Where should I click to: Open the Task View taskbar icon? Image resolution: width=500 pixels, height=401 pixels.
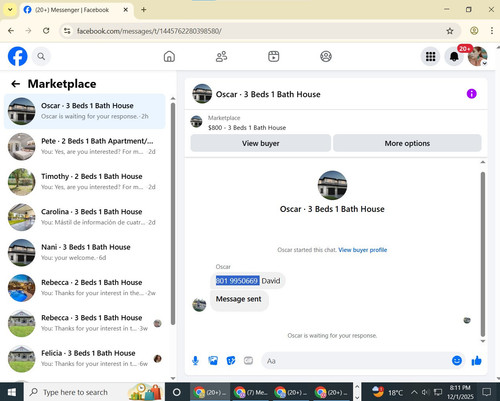pyautogui.click(x=177, y=392)
